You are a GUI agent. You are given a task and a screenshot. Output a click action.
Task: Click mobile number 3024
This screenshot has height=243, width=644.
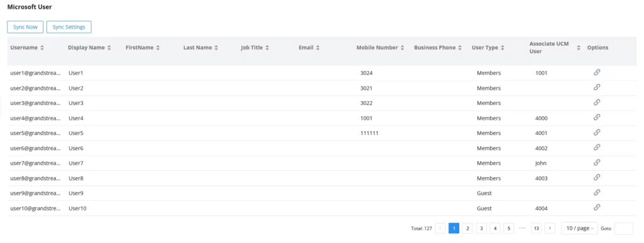click(367, 73)
